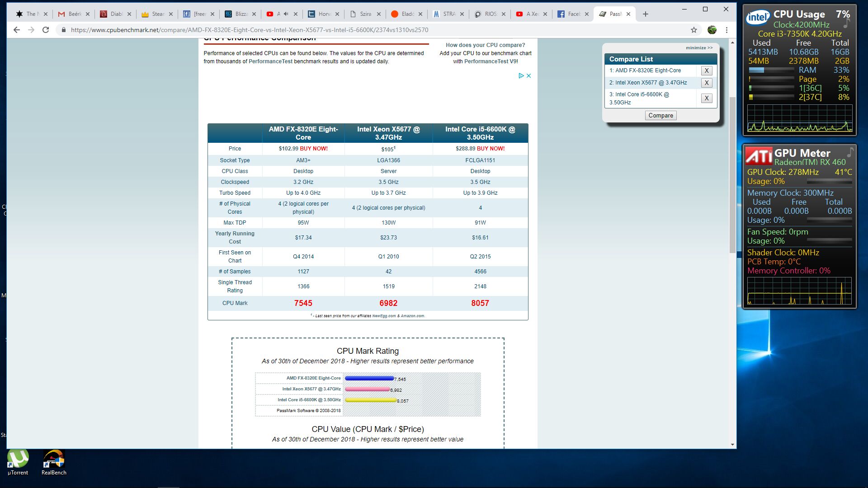Viewport: 868px width, 488px height.
Task: Click the LGA1366 socket type cell
Action: (x=388, y=160)
